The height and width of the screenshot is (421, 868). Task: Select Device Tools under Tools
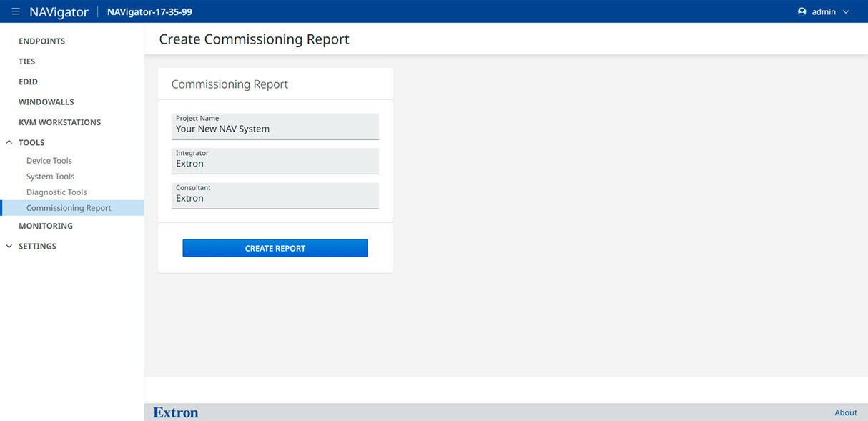click(x=49, y=161)
